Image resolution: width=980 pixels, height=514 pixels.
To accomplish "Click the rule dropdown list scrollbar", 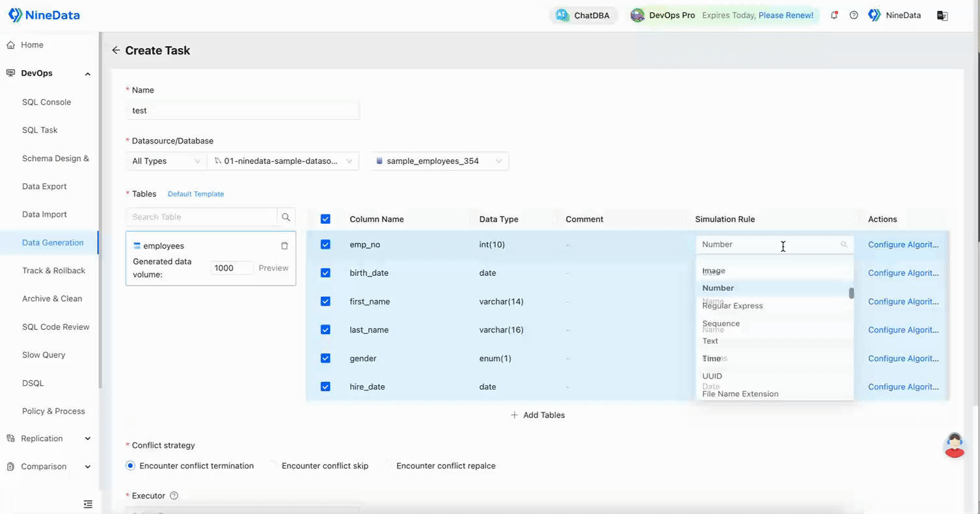I will pos(851,293).
